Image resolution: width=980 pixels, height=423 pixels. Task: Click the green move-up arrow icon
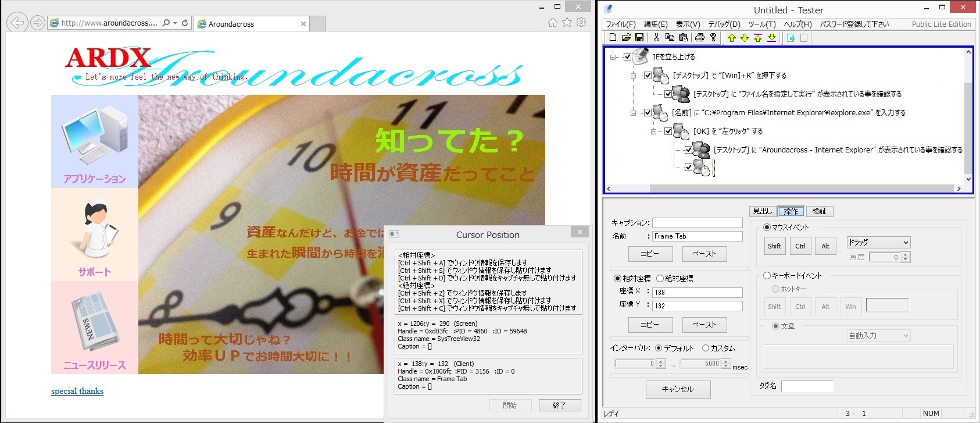(731, 38)
